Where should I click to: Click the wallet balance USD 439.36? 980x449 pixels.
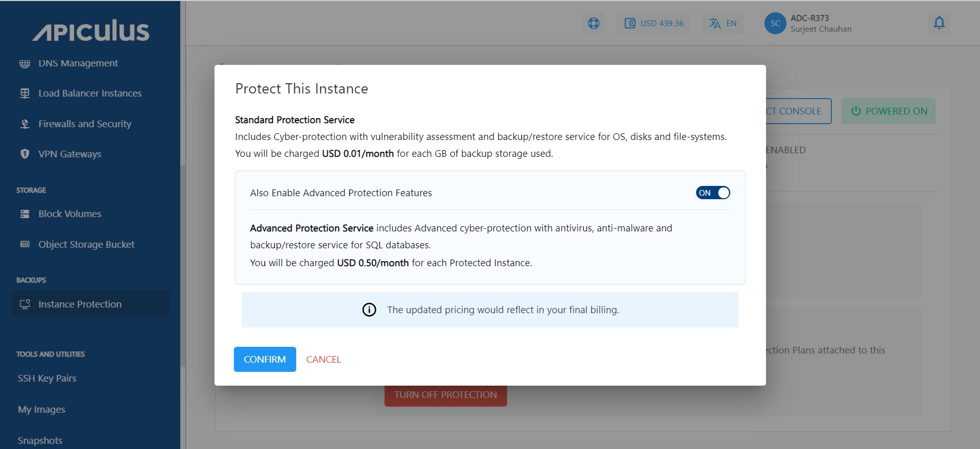click(654, 23)
